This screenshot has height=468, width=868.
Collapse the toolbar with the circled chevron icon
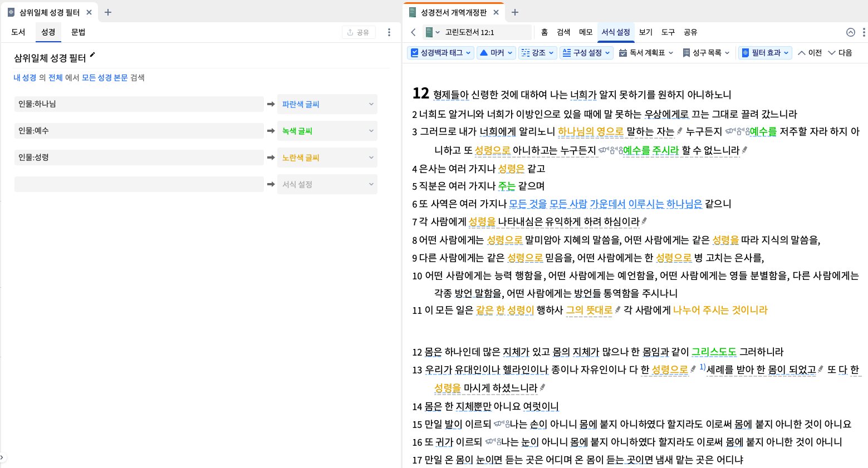click(850, 32)
